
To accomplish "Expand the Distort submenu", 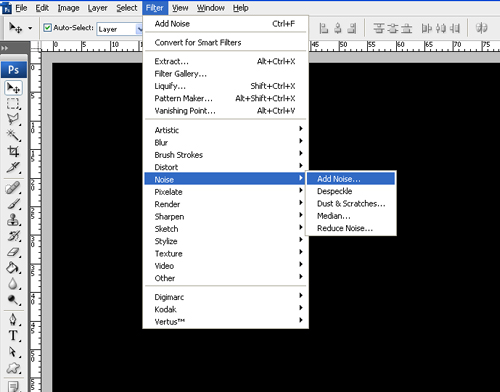I will pos(225,167).
